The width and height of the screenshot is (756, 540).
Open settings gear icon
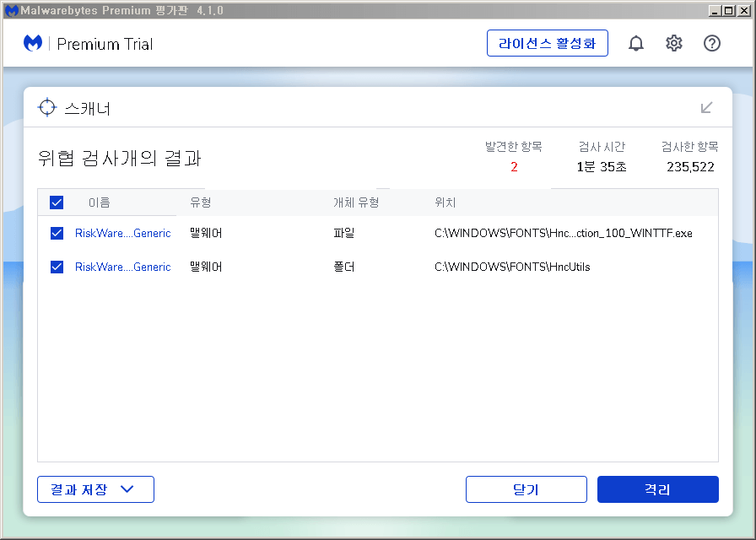coord(674,43)
